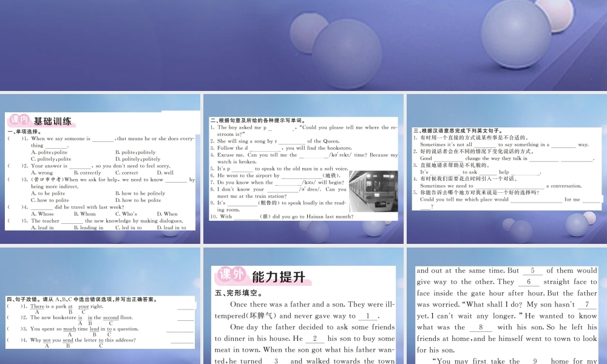Screen dimensions: 607x364
Task: Open the slide beginning 'and out at the same time'
Action: (x=507, y=306)
